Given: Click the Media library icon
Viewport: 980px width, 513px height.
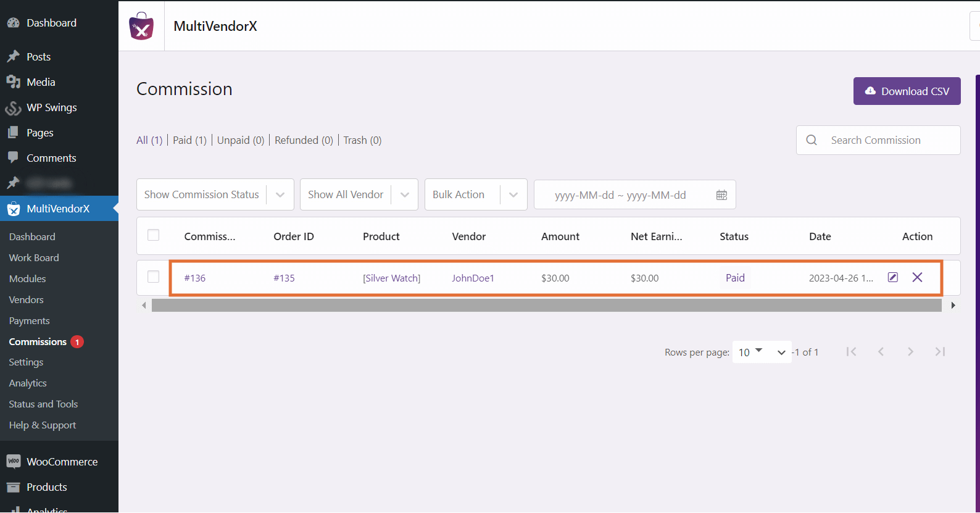Looking at the screenshot, I should pos(14,82).
